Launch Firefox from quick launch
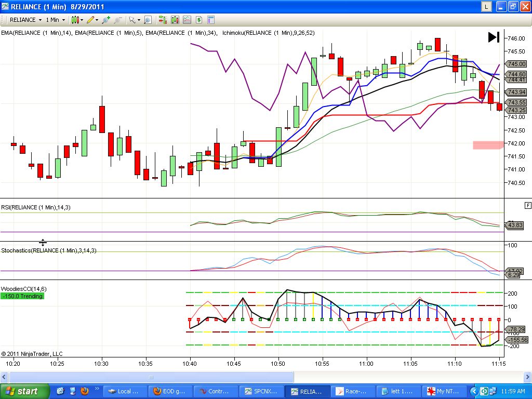Image resolution: width=532 pixels, height=399 pixels. click(85, 391)
